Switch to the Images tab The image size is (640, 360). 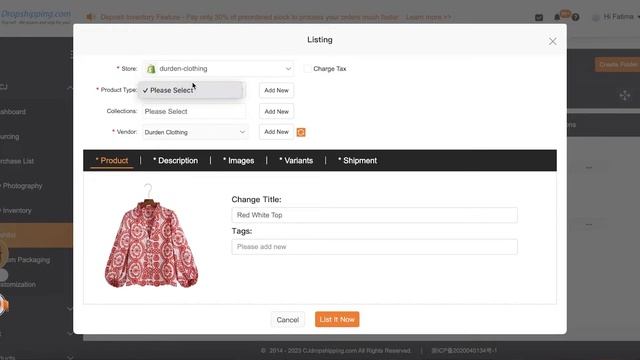click(x=238, y=161)
